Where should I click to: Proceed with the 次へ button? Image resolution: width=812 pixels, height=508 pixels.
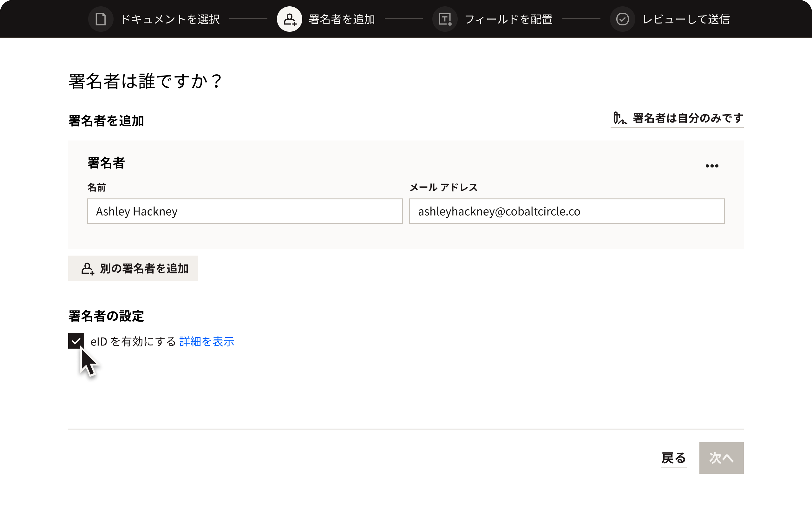pyautogui.click(x=721, y=458)
